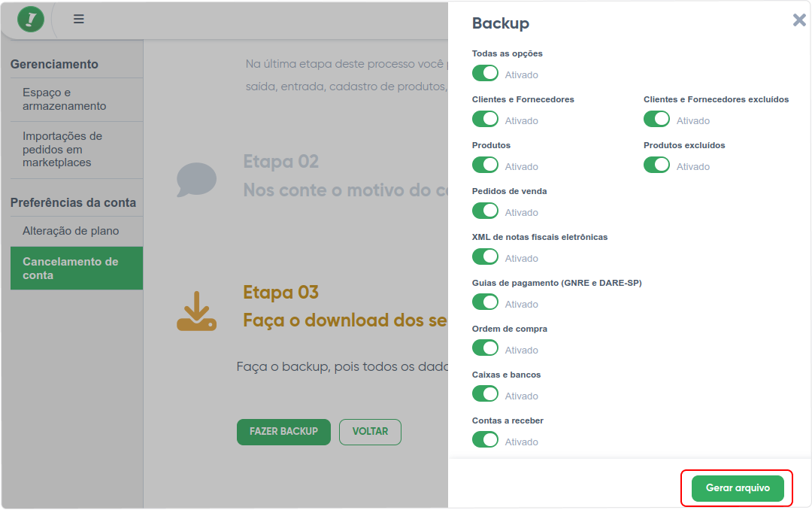Screen dimensions: 812x510
Task: Click the Preferências da conta heading
Action: point(73,202)
